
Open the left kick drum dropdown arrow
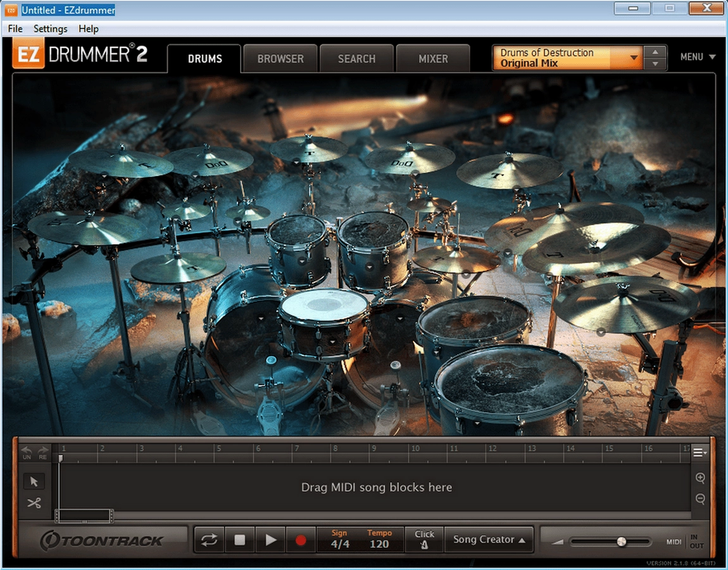(261, 318)
